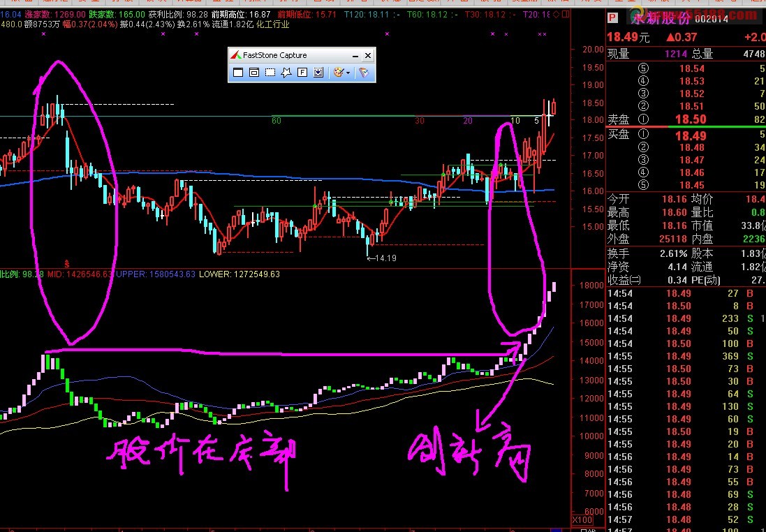Click current price 18.49元

(628, 37)
